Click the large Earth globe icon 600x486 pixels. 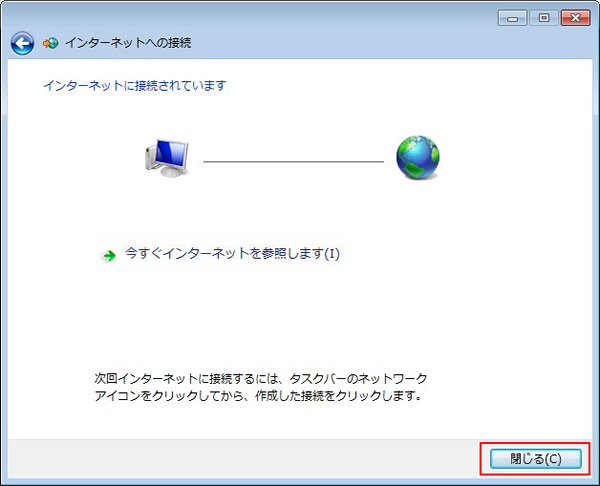418,157
